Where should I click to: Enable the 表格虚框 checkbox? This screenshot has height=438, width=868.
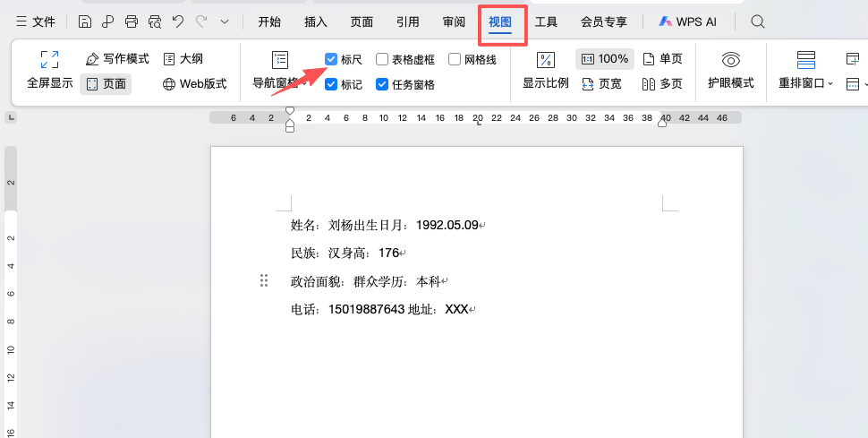pyautogui.click(x=382, y=59)
